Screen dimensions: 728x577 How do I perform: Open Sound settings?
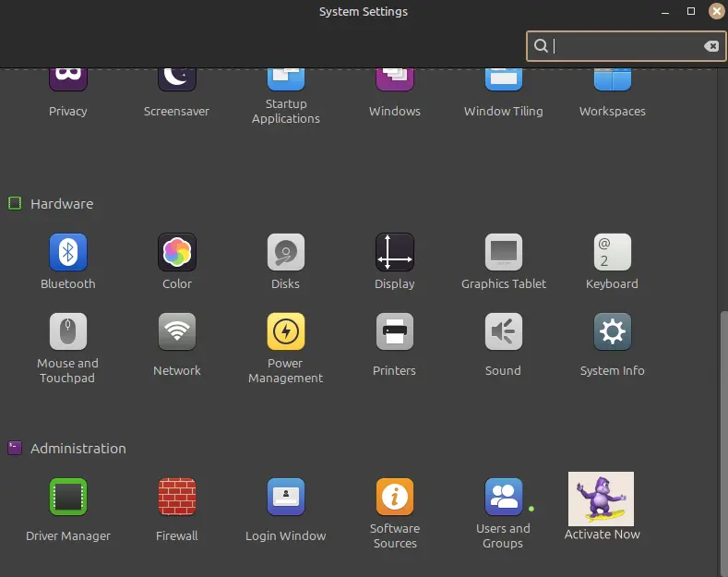503,332
